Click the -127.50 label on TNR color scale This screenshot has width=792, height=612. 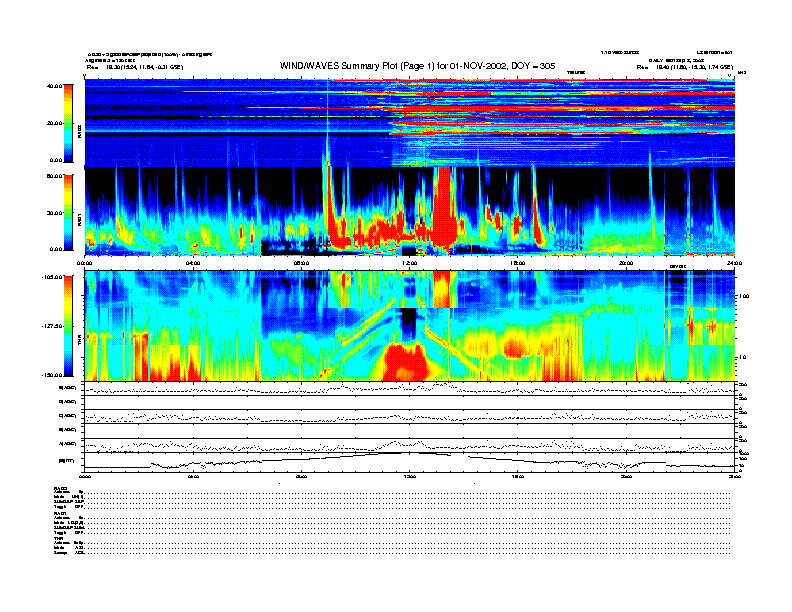pos(52,326)
